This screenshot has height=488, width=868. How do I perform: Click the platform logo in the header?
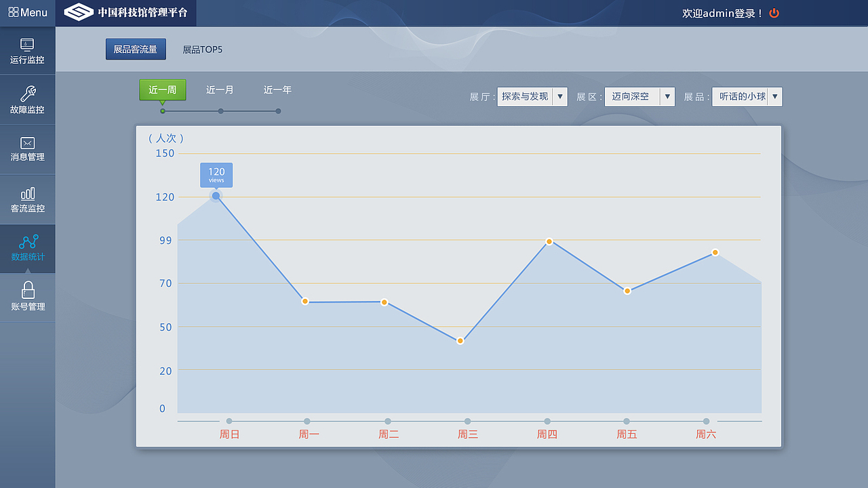(x=79, y=12)
